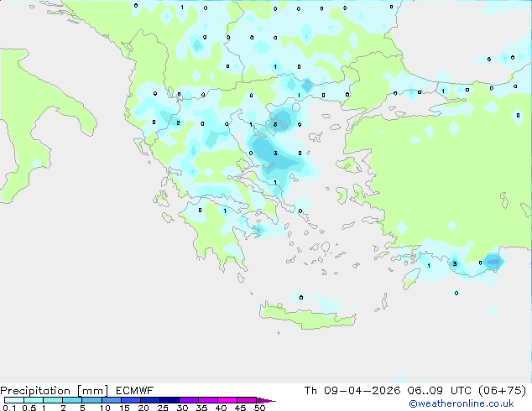Click the '45' legend scale label
The height and width of the screenshot is (411, 532).
click(x=240, y=408)
